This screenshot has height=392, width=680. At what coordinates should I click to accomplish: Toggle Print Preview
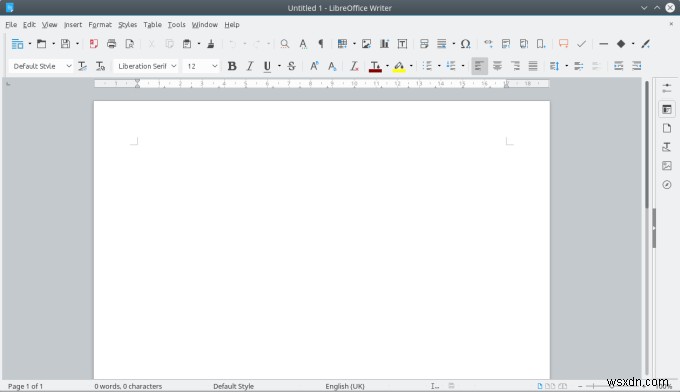(x=129, y=44)
